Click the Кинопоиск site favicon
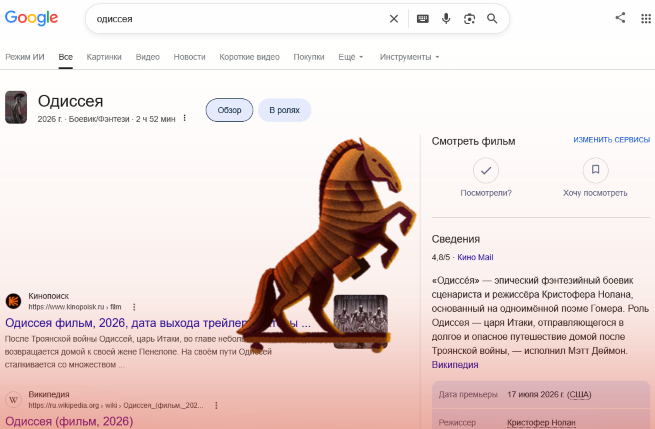 point(13,301)
